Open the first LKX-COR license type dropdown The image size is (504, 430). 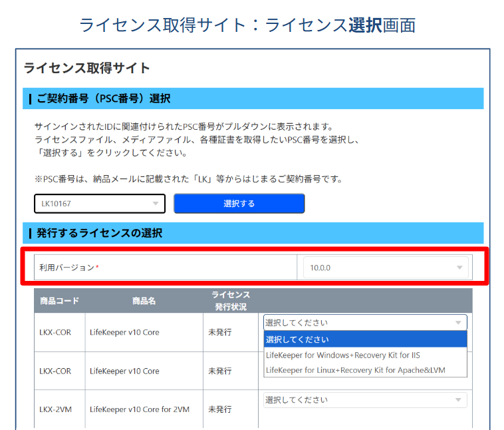pyautogui.click(x=365, y=322)
